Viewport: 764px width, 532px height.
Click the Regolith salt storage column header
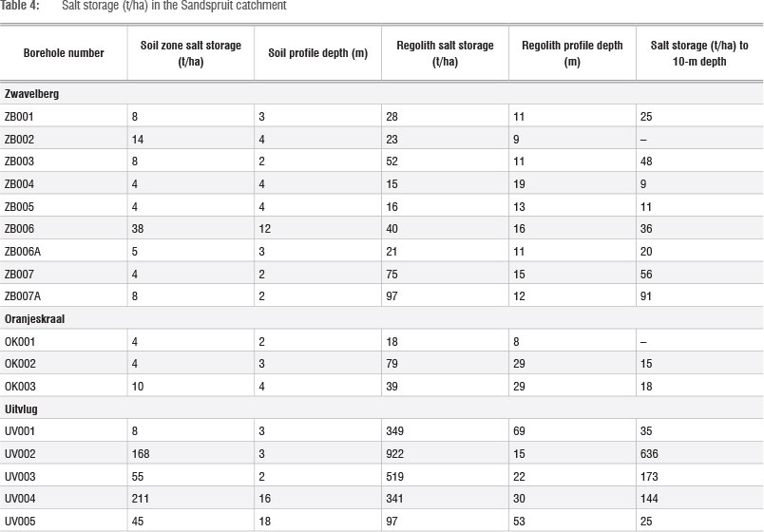coord(443,53)
